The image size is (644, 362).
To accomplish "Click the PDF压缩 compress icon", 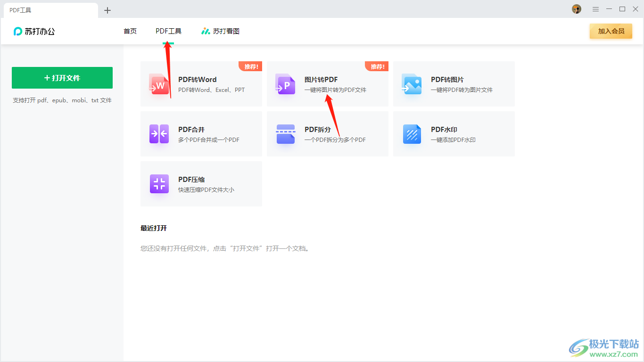I will tap(159, 184).
